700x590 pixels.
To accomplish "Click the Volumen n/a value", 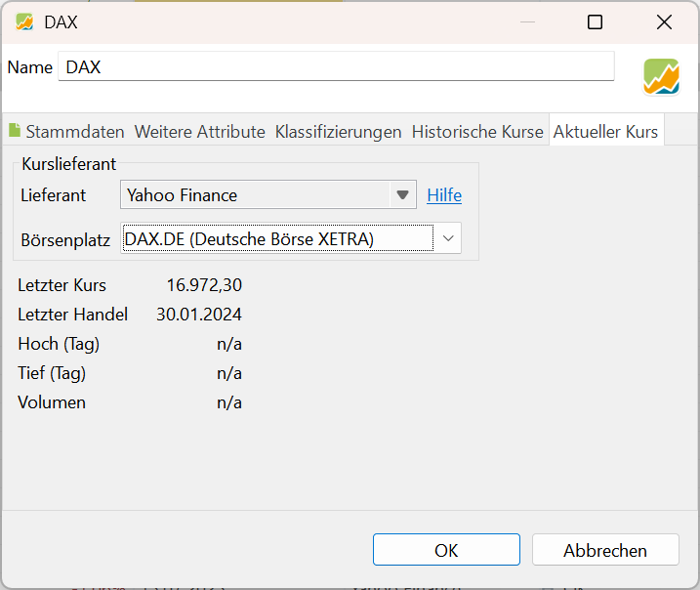I will click(229, 402).
